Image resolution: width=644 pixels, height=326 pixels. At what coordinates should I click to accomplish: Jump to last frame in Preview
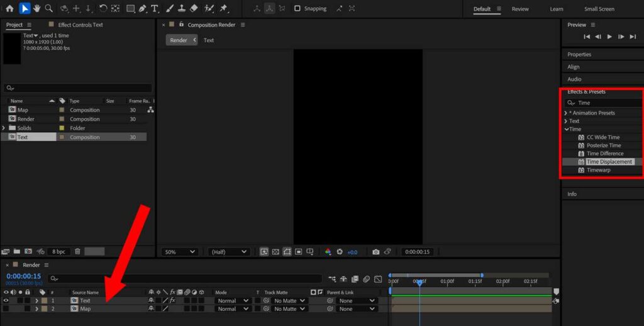click(633, 37)
